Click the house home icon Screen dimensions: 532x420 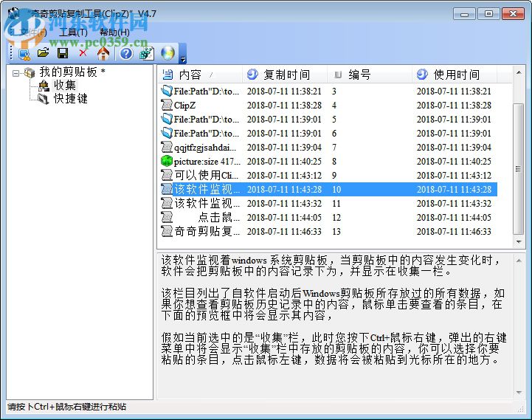point(103,53)
